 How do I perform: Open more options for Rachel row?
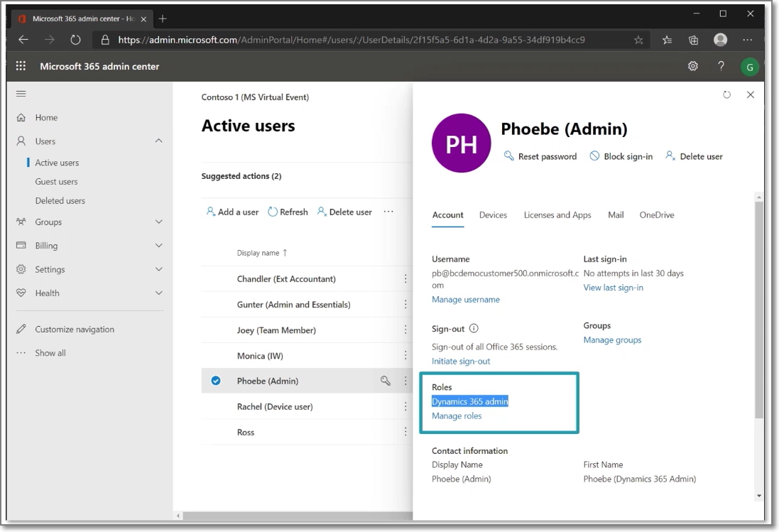click(405, 406)
